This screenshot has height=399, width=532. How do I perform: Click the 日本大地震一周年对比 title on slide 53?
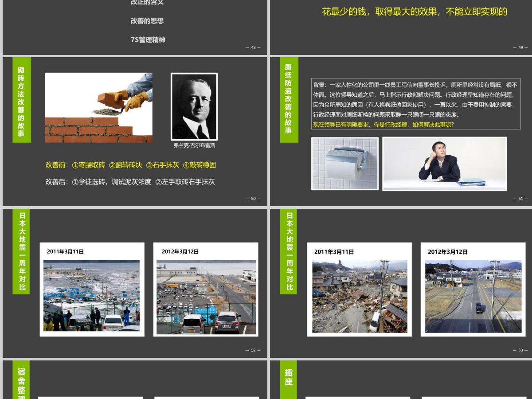(289, 251)
